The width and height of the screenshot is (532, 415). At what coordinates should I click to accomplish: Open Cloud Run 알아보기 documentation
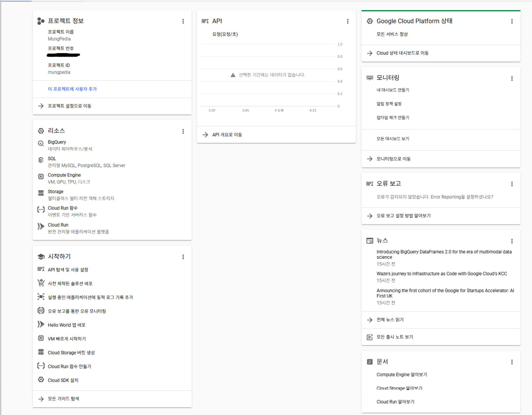(396, 402)
